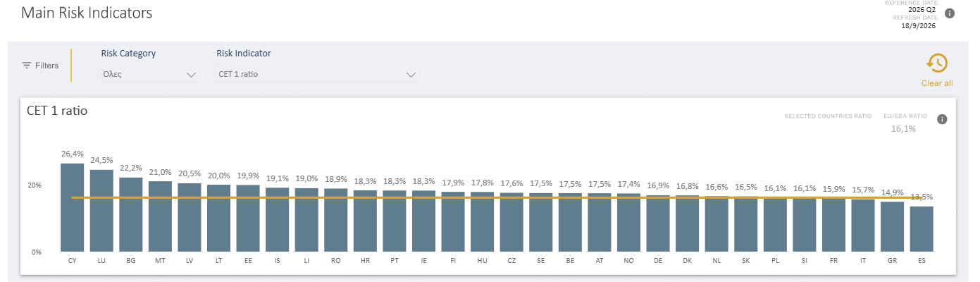
Task: Click the 14,9% value label
Action: coord(892,192)
